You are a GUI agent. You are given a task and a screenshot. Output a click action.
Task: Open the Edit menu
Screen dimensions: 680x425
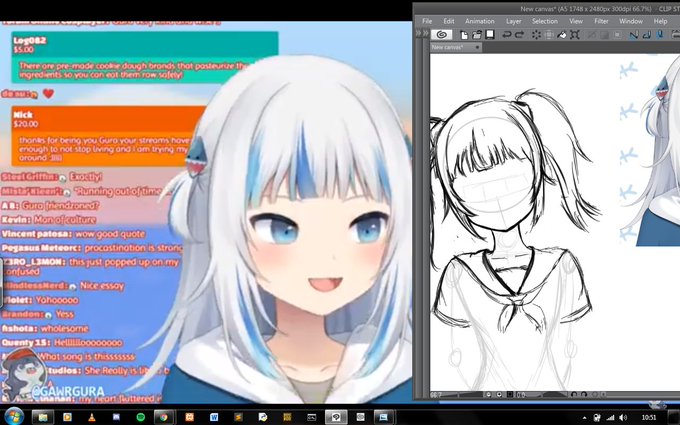tap(449, 21)
